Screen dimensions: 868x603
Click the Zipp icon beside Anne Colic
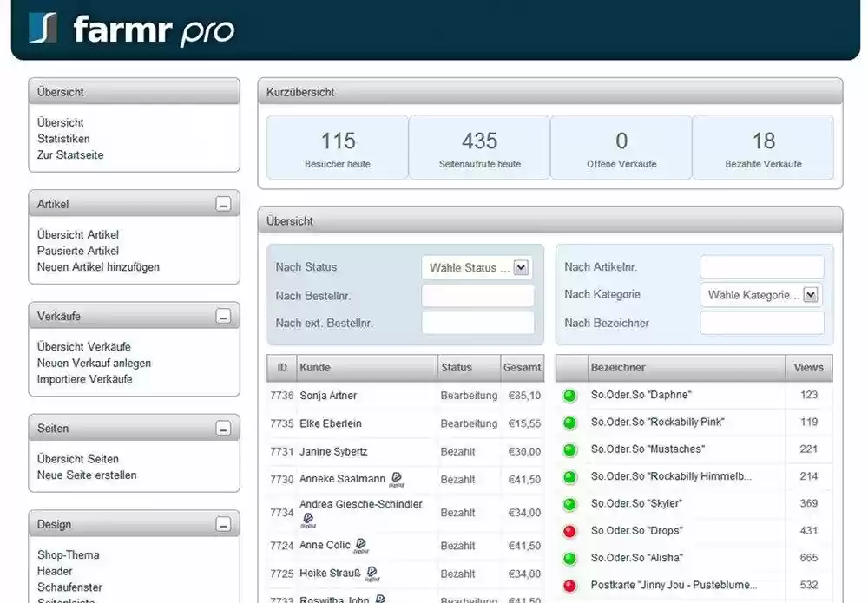(358, 543)
